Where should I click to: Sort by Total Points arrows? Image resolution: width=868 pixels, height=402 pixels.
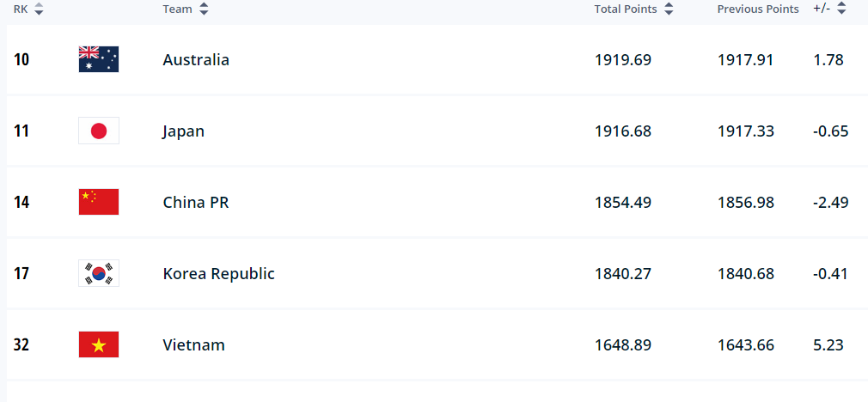pyautogui.click(x=669, y=9)
